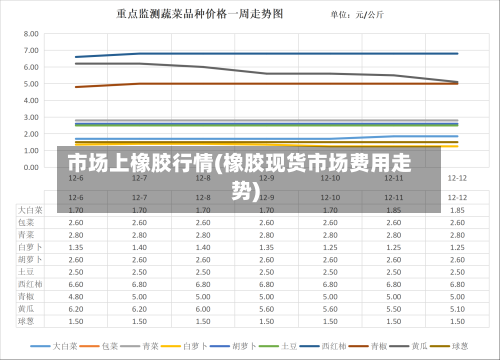The image size is (500, 360).
Task: Click the 6.60 cell in 西红柿 row
Action: click(76, 285)
